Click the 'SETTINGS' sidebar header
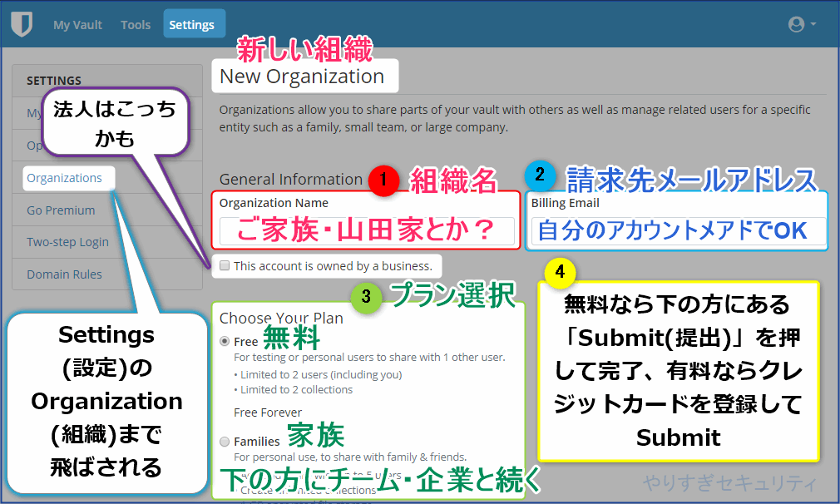Viewport: 840px width, 504px height. pos(54,81)
